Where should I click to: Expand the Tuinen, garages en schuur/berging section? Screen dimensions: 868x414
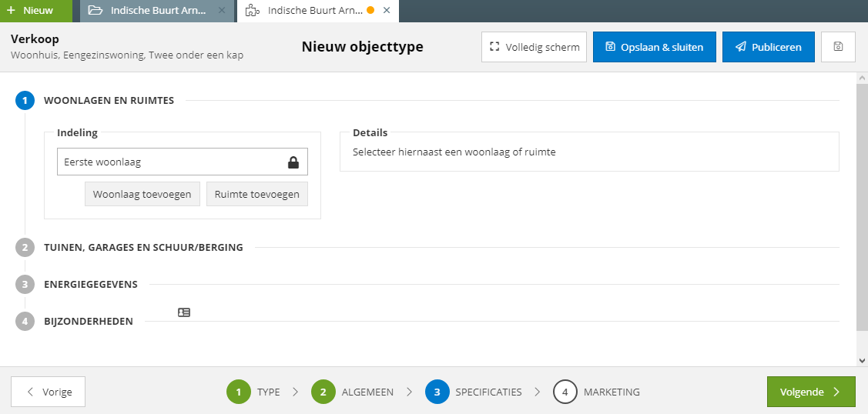pos(143,248)
